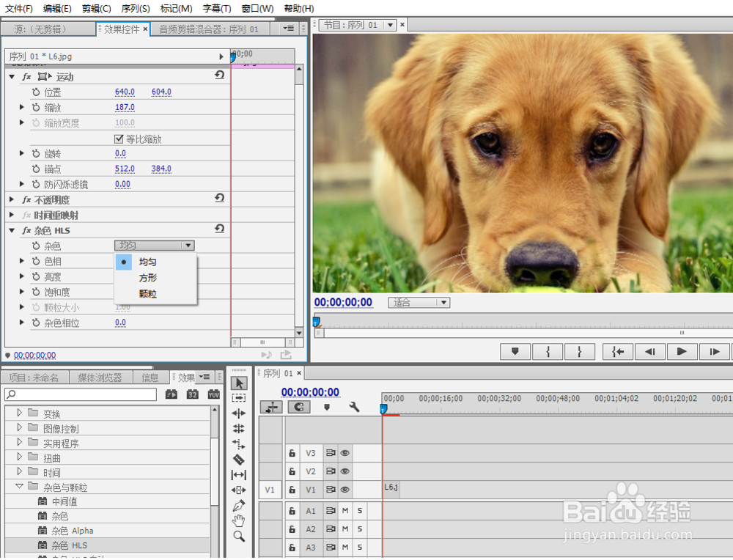Select the Rate Stretch tool
733x560 pixels.
pyautogui.click(x=239, y=443)
